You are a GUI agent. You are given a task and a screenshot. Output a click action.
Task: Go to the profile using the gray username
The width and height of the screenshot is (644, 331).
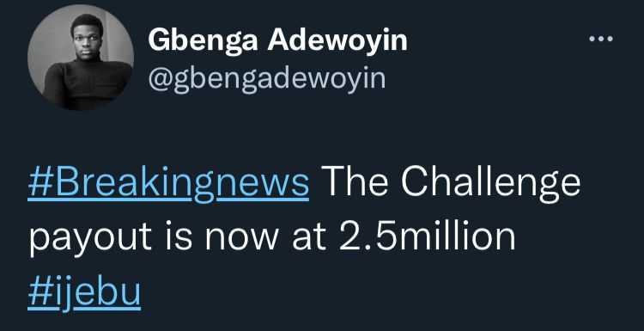(266, 77)
